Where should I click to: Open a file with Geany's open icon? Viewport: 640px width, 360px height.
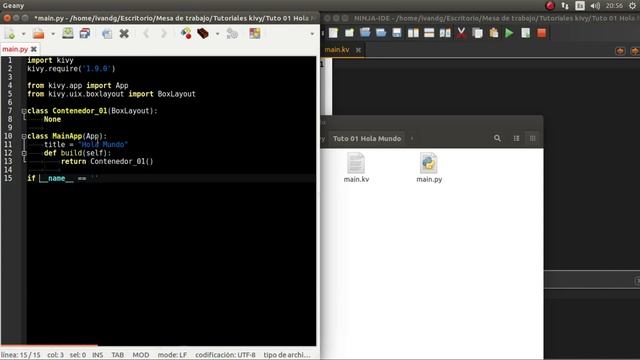39,33
